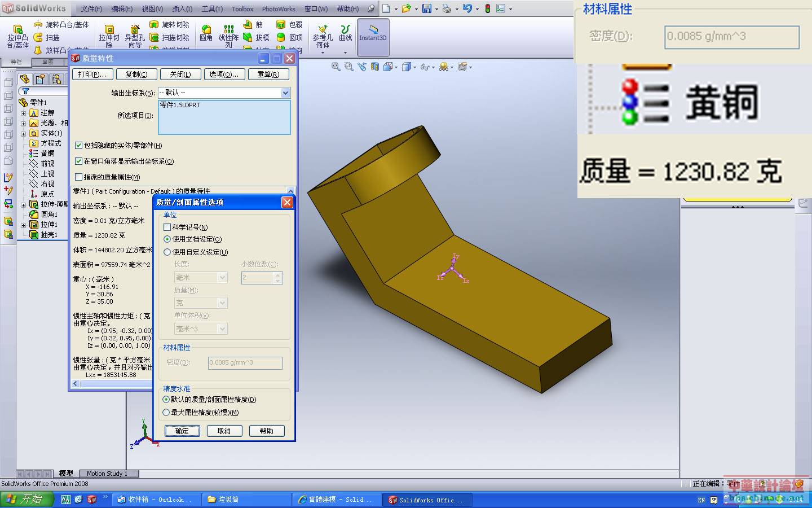Click the 确定 button in options dialog
Image resolution: width=812 pixels, height=508 pixels.
pyautogui.click(x=182, y=431)
